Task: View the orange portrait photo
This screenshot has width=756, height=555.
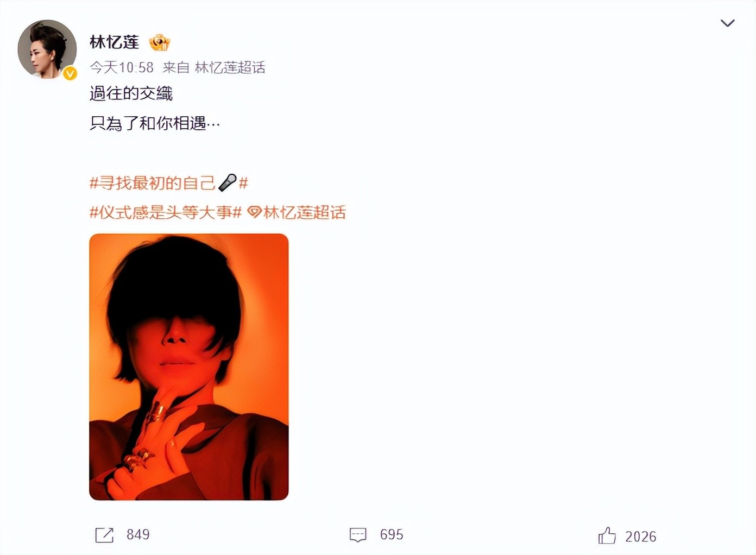Action: pyautogui.click(x=189, y=367)
